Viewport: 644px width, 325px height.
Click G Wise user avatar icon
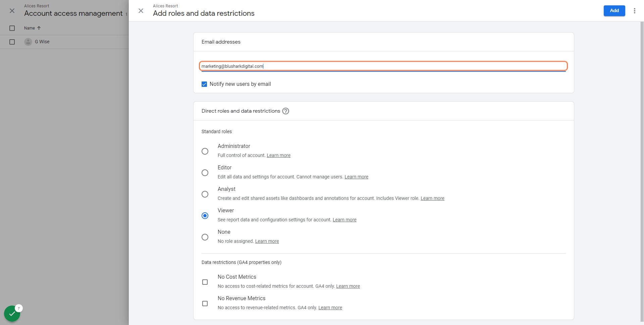28,42
